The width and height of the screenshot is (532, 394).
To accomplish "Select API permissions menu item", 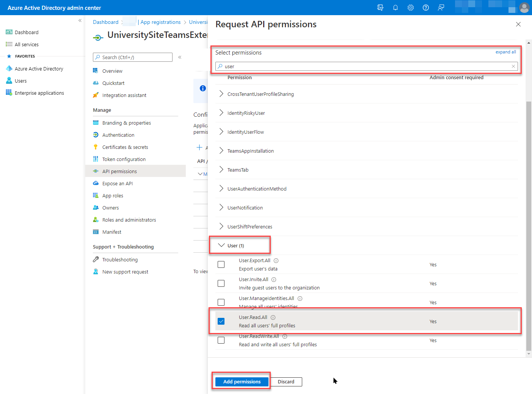I will point(135,171).
